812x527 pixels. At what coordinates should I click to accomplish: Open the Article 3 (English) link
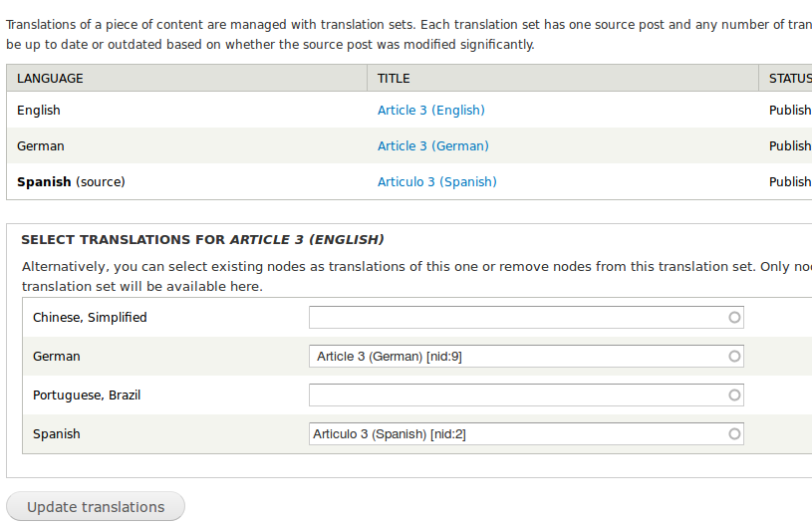pyautogui.click(x=430, y=111)
